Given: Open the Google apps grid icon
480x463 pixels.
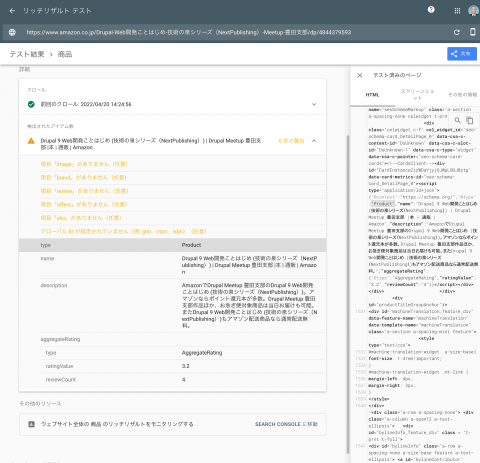Looking at the screenshot, I should pyautogui.click(x=457, y=11).
